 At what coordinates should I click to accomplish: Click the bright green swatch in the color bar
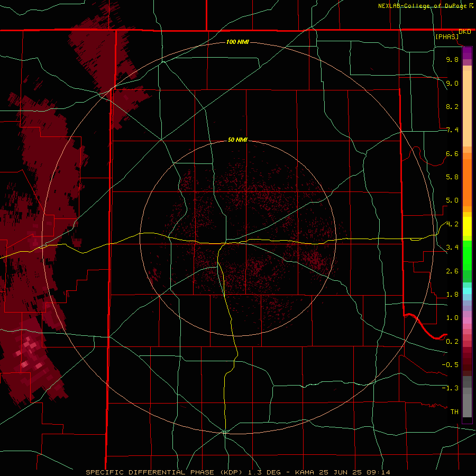point(467,255)
